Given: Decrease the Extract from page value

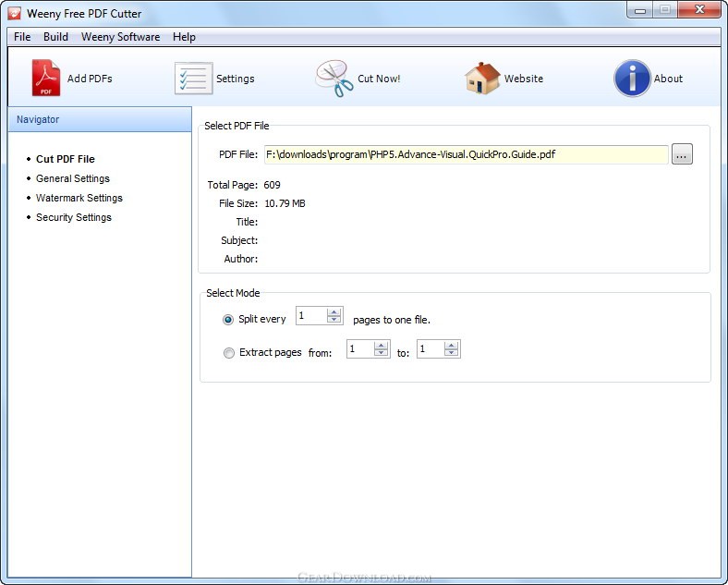Looking at the screenshot, I should [381, 353].
